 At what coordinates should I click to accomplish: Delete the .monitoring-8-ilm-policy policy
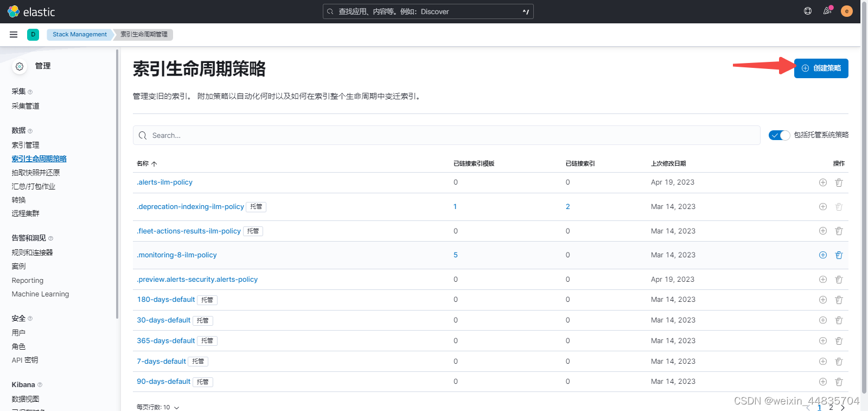pyautogui.click(x=839, y=255)
